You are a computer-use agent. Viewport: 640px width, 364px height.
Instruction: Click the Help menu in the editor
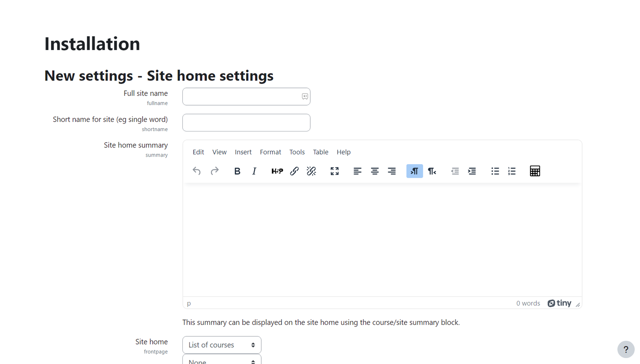click(343, 152)
